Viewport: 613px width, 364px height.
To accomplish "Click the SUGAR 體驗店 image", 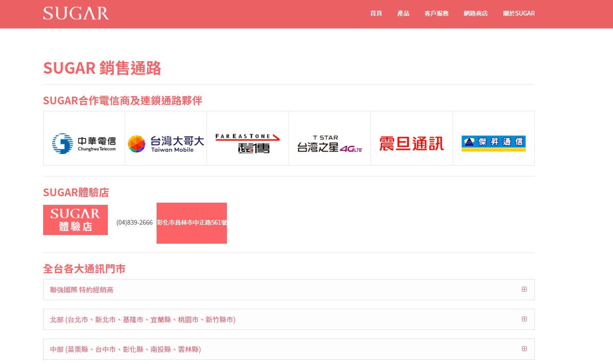I will (x=75, y=220).
